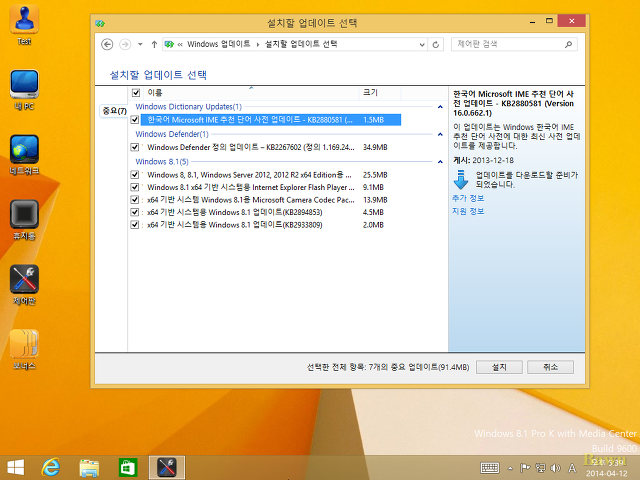Click the 25.5MB size cell

pos(375,175)
